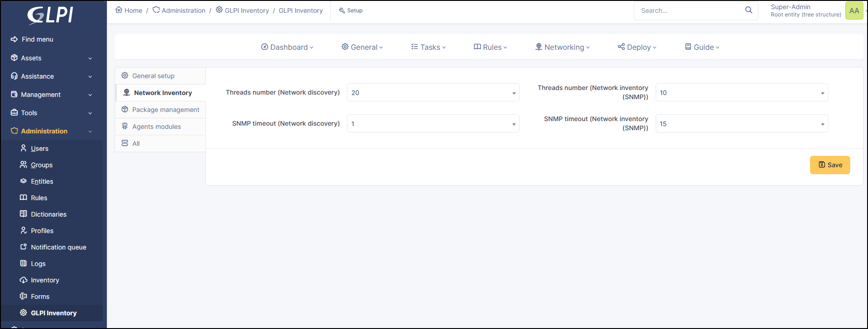
Task: Open SNMP timeout (Network inventory SNMP) dropdown
Action: (x=741, y=124)
